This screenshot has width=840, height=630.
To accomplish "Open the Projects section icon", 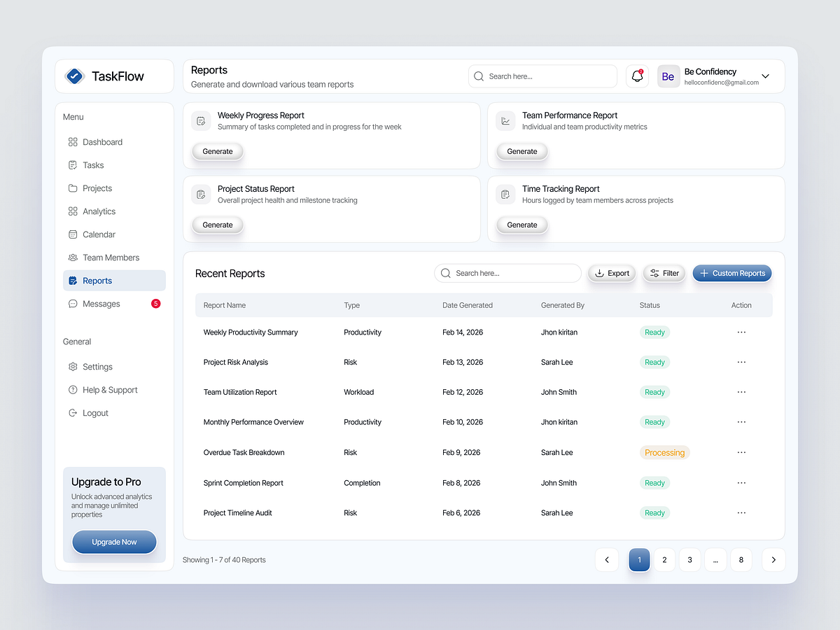I will pos(73,188).
